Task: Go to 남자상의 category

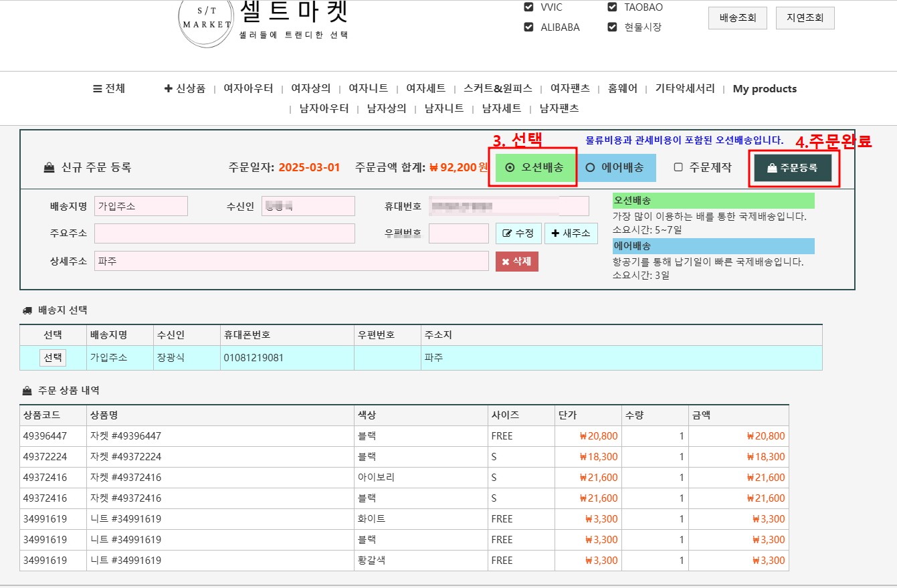Action: (387, 108)
